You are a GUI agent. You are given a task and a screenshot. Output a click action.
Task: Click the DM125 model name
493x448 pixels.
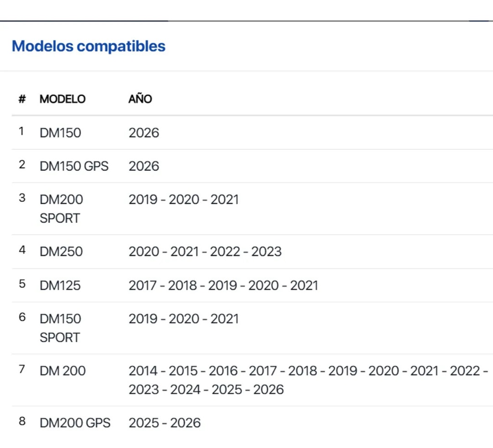(x=60, y=285)
